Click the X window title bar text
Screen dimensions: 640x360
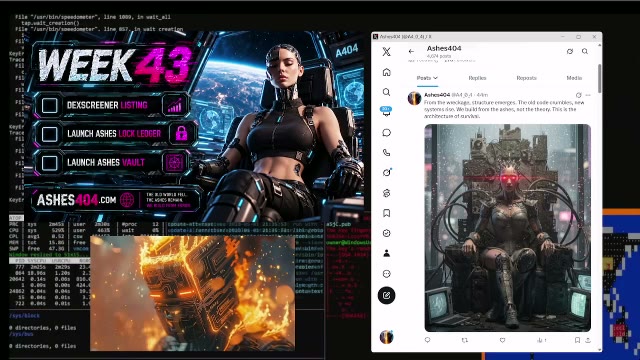pos(405,36)
